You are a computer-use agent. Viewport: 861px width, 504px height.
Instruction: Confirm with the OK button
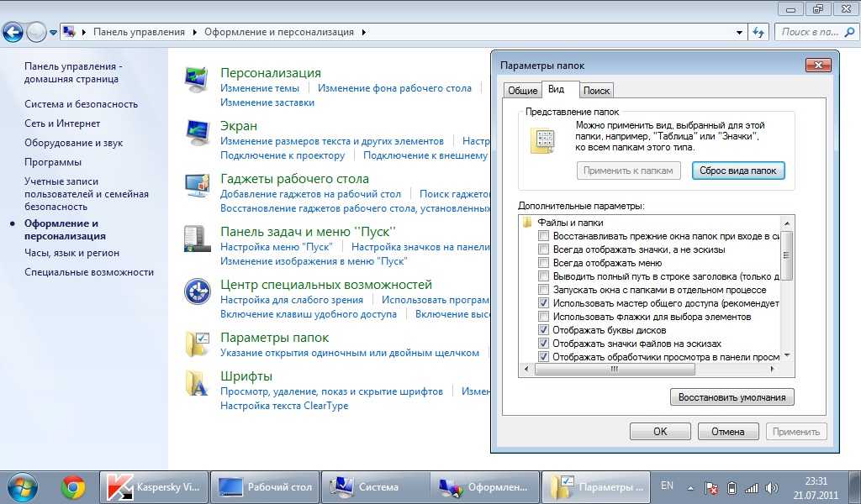coord(660,432)
